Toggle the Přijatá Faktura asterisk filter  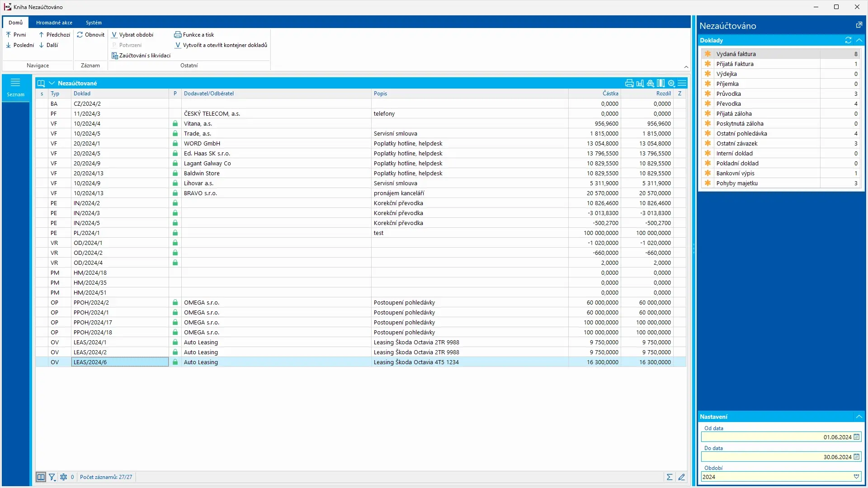click(708, 64)
